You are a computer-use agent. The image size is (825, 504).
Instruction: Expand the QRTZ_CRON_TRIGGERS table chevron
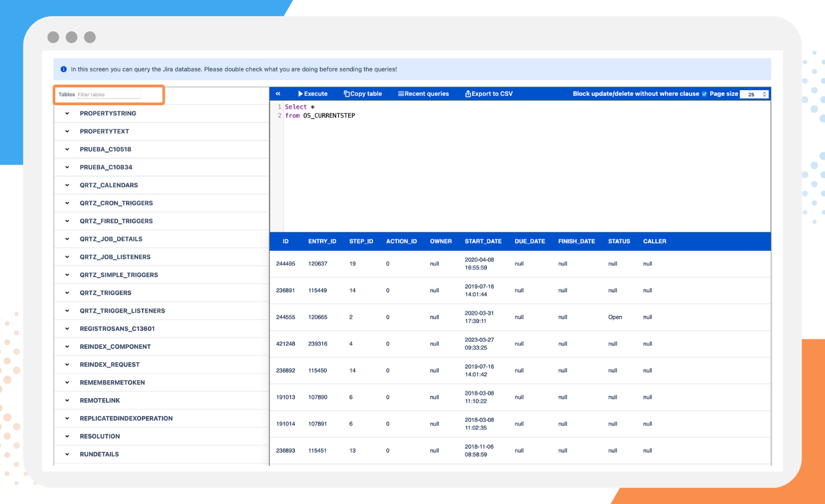[67, 203]
